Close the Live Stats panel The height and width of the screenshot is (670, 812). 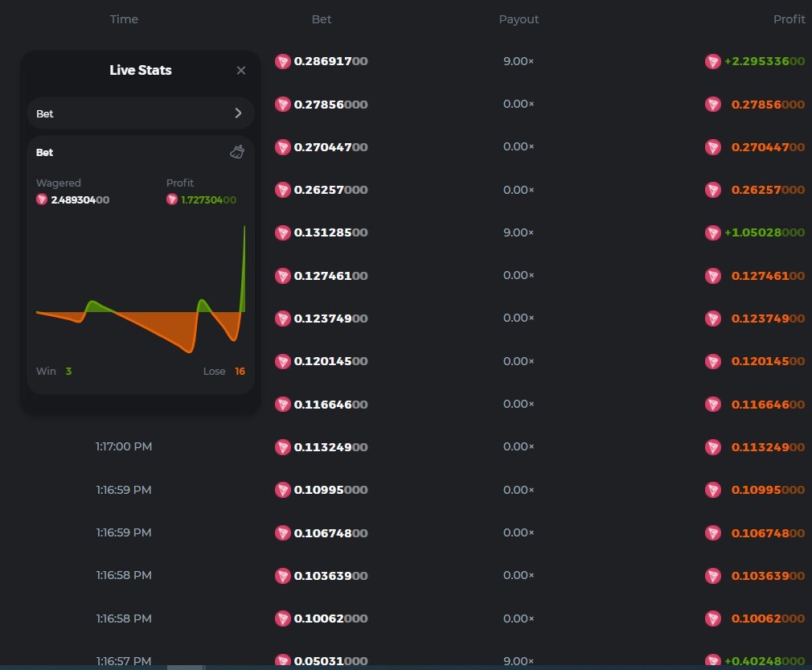point(241,71)
